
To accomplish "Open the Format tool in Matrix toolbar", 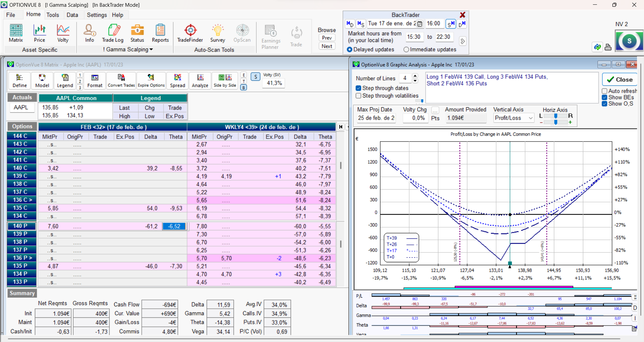I will pos(95,81).
